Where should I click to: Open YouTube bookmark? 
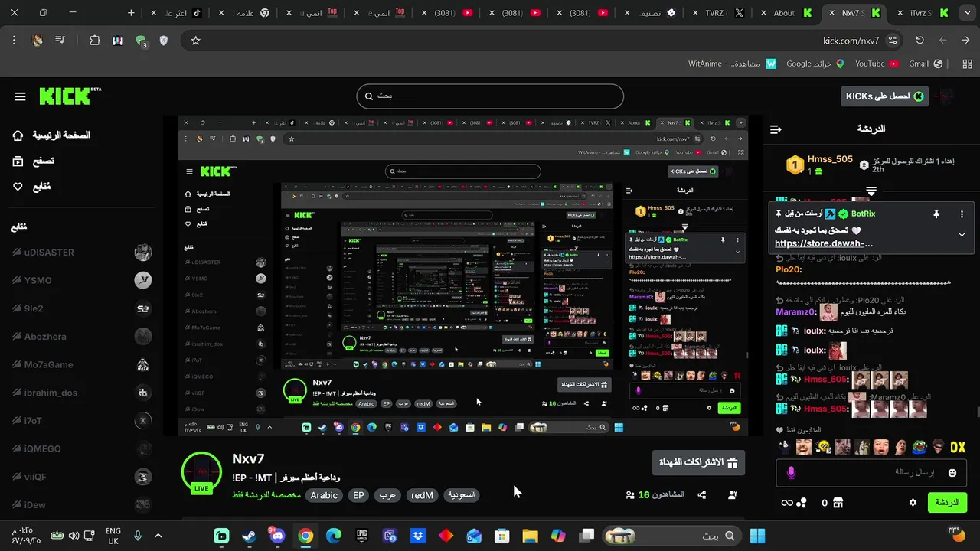[x=877, y=64]
